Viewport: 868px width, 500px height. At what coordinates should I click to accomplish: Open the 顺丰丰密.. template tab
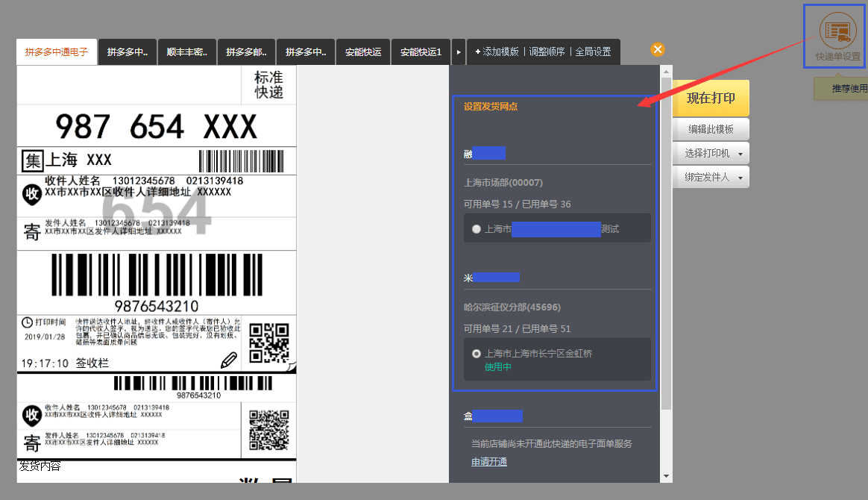click(186, 52)
